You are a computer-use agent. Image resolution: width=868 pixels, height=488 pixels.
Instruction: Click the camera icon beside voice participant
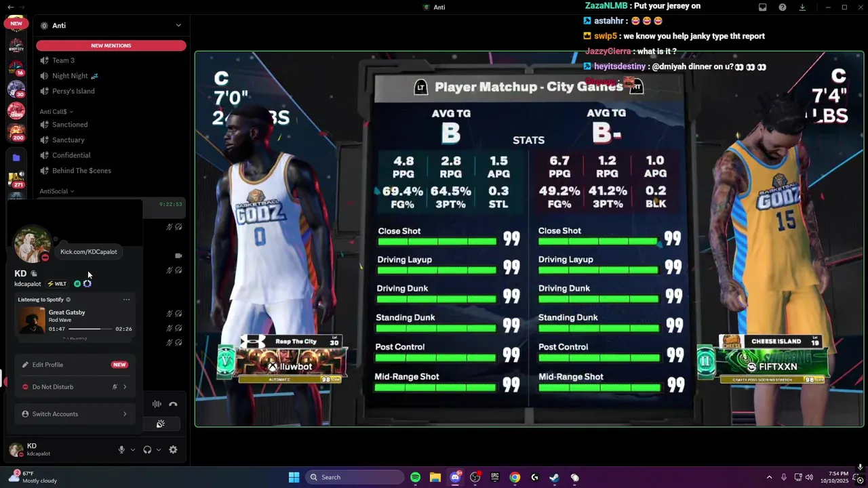point(178,256)
